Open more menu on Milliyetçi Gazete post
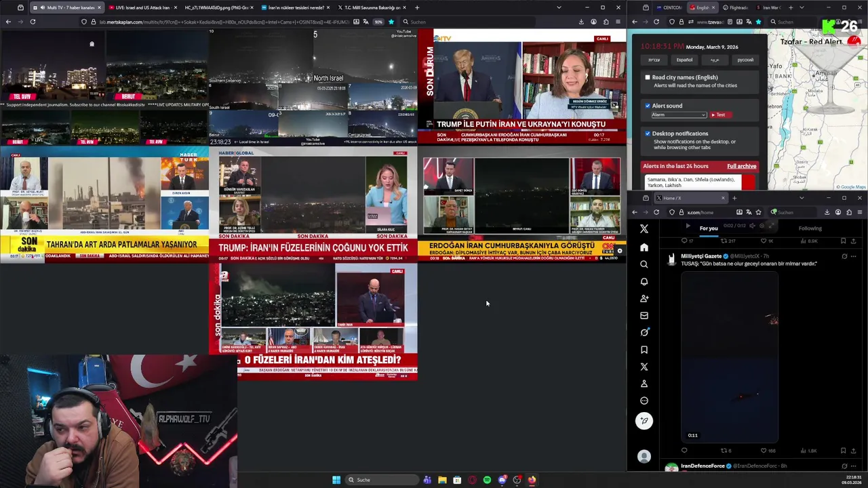The width and height of the screenshot is (868, 488). [x=854, y=256]
